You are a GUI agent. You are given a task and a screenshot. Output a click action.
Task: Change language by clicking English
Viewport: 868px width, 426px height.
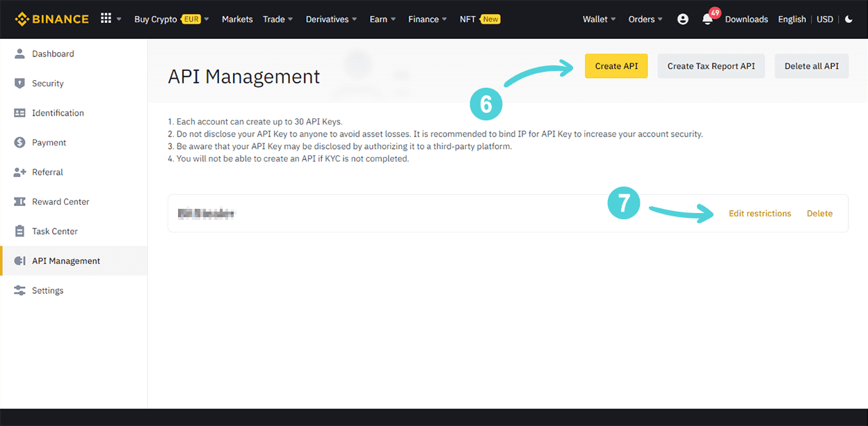[x=792, y=19]
